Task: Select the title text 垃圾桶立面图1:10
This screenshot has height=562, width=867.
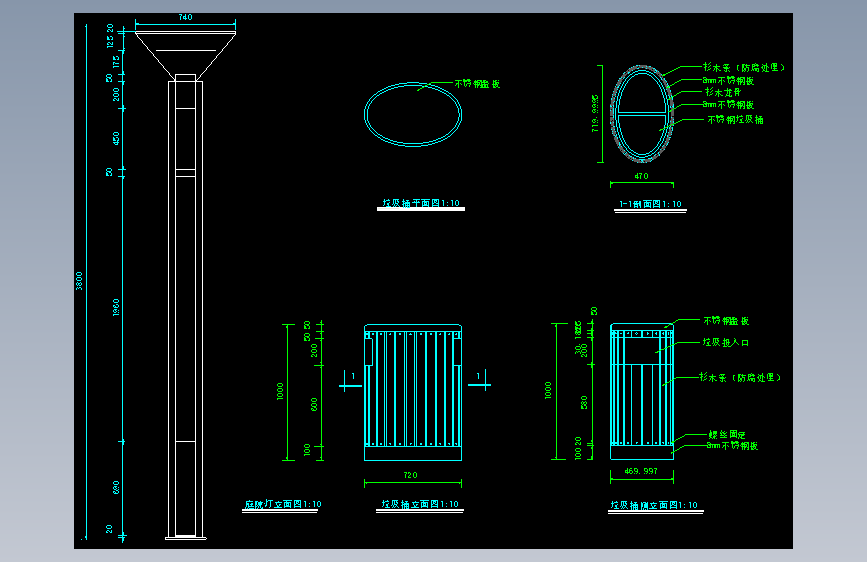Action: pos(420,504)
